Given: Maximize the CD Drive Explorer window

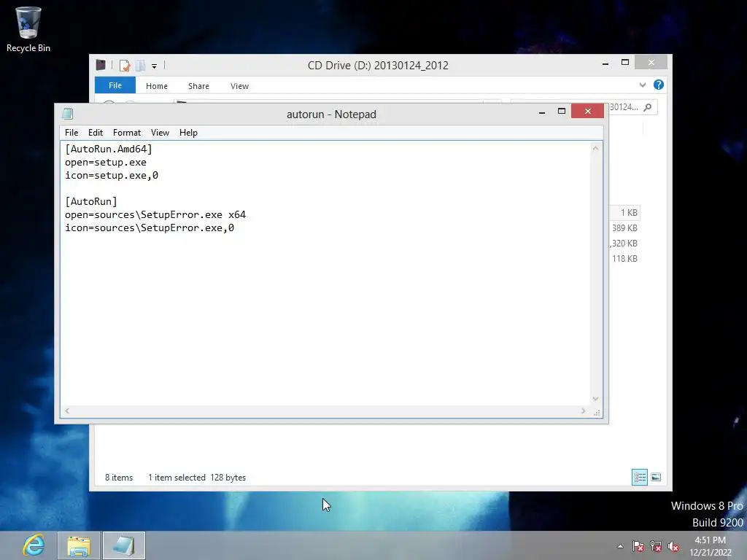Looking at the screenshot, I should [x=625, y=63].
